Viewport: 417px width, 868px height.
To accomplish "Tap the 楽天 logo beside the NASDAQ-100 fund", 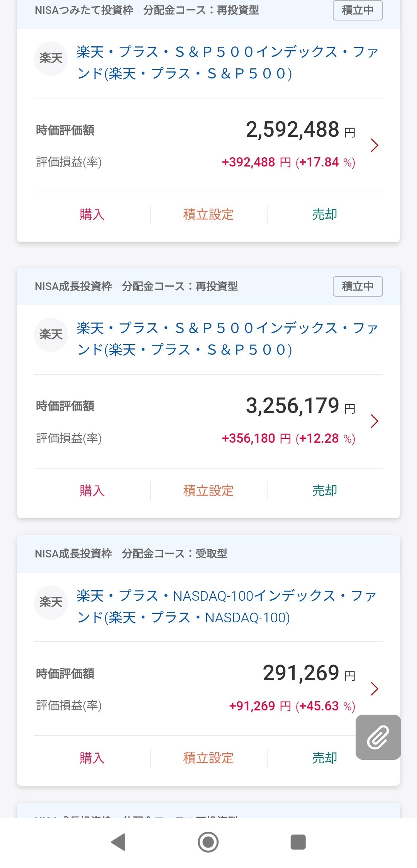I will point(51,602).
